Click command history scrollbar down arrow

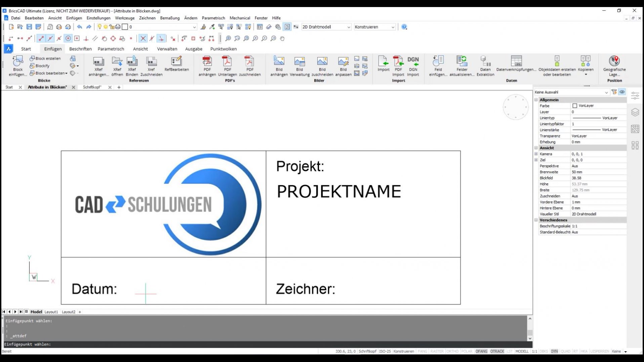(530, 338)
